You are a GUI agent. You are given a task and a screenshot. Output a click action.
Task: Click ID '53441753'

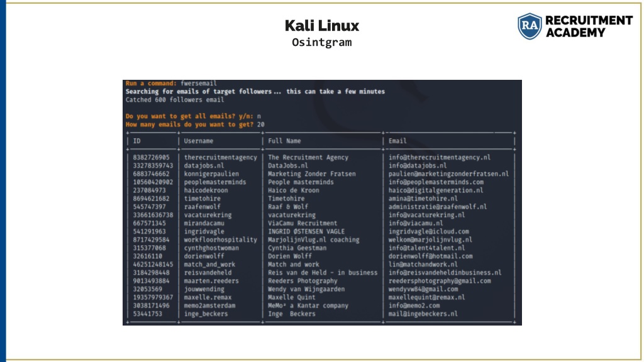click(x=147, y=314)
